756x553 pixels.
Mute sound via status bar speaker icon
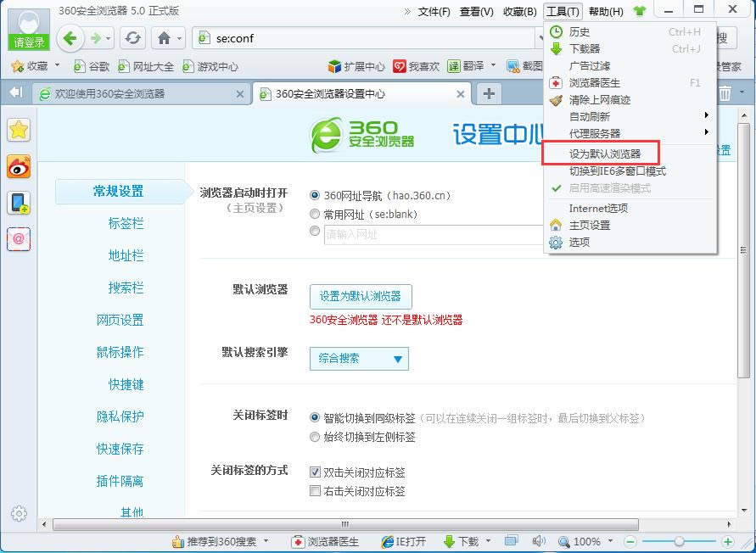point(536,541)
